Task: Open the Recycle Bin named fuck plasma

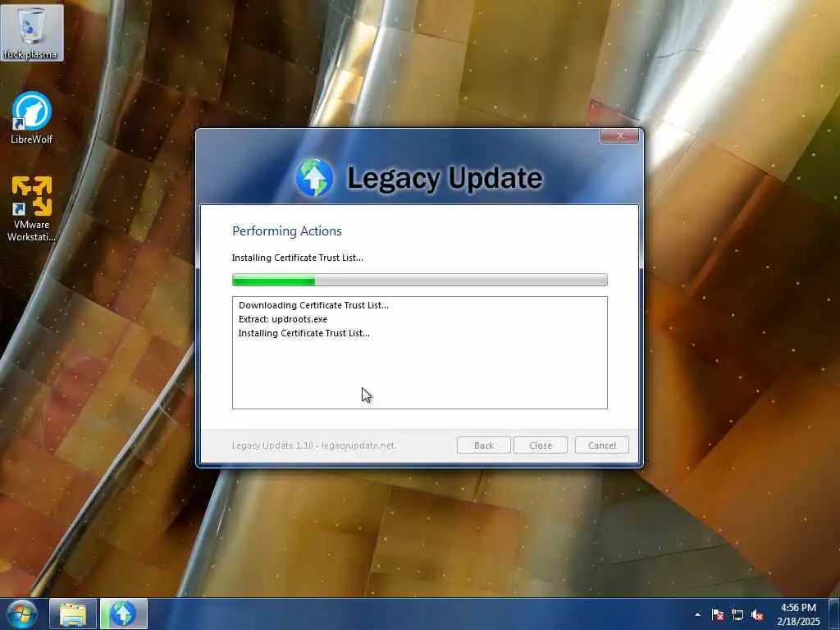Action: tap(32, 33)
